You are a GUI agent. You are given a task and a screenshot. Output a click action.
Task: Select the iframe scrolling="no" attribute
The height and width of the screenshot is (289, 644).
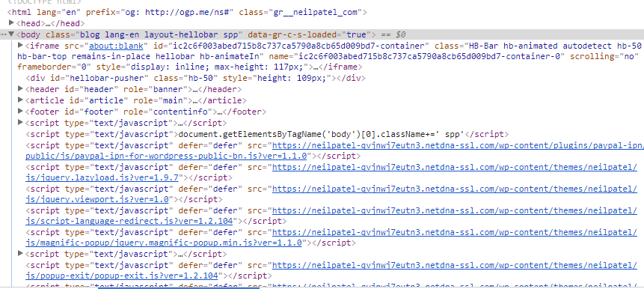point(605,56)
